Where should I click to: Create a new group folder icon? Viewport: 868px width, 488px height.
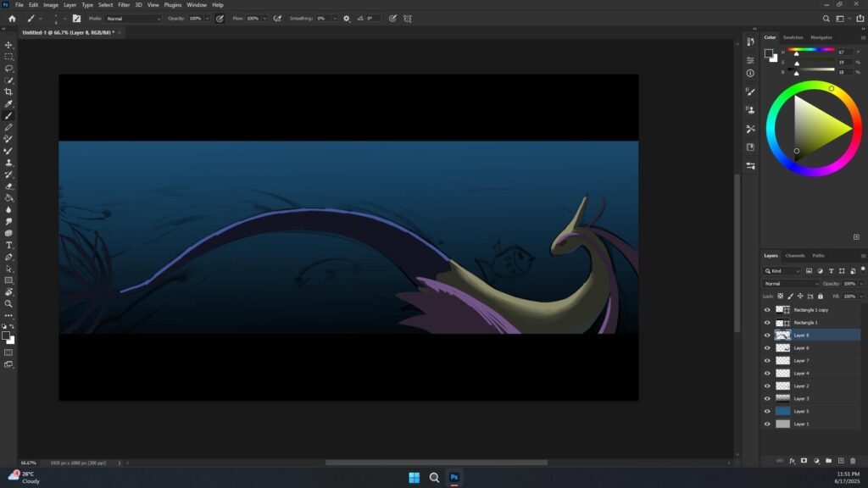coord(828,460)
